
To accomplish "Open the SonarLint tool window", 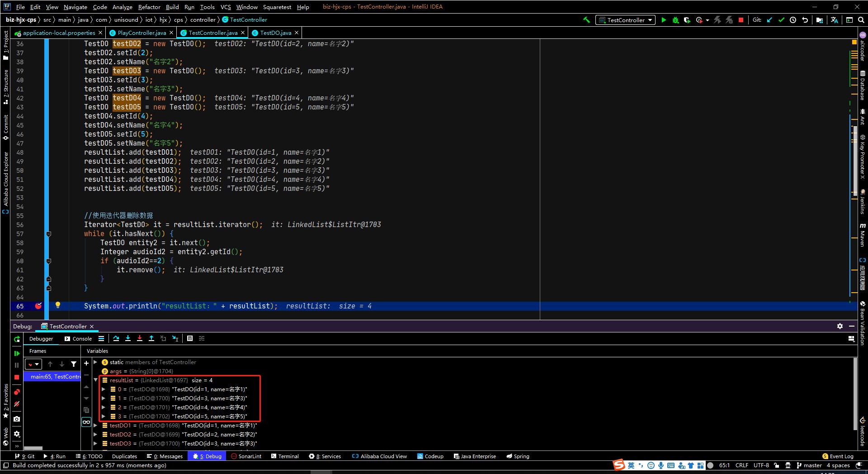I will coord(246,456).
